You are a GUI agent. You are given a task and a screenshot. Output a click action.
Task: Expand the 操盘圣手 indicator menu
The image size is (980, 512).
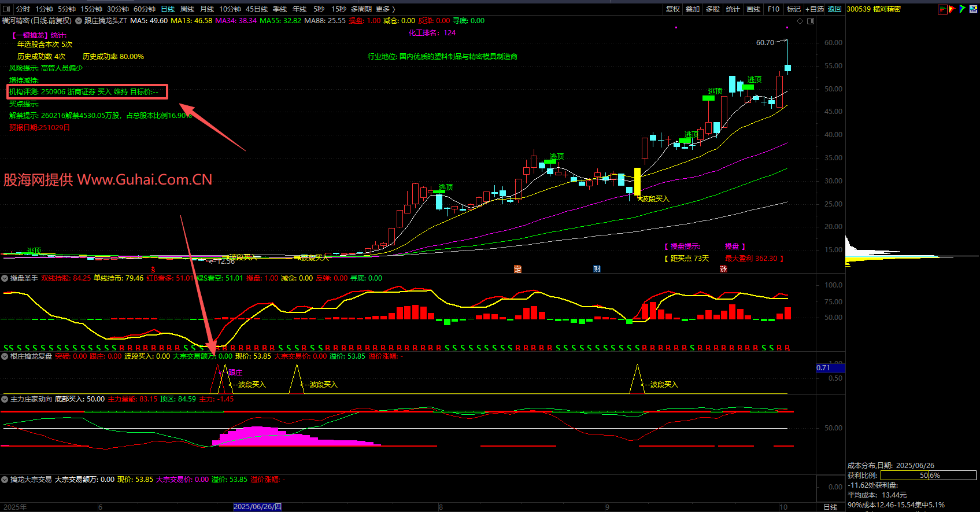5,278
